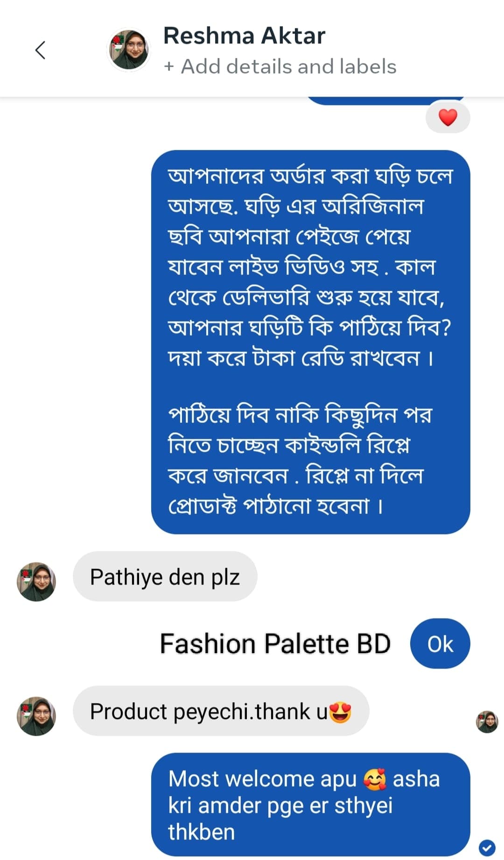Click the plus sign before Add details
Image resolution: width=504 pixels, height=860 pixels.
(169, 67)
